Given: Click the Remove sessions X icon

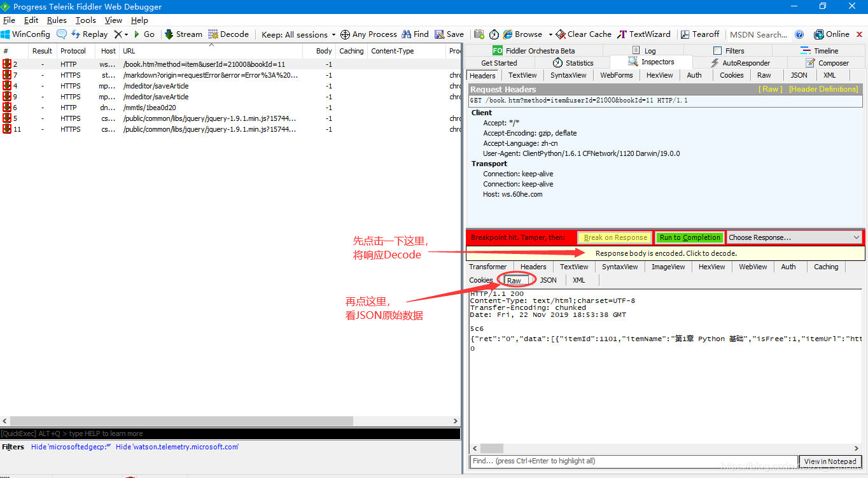Looking at the screenshot, I should coord(118,34).
